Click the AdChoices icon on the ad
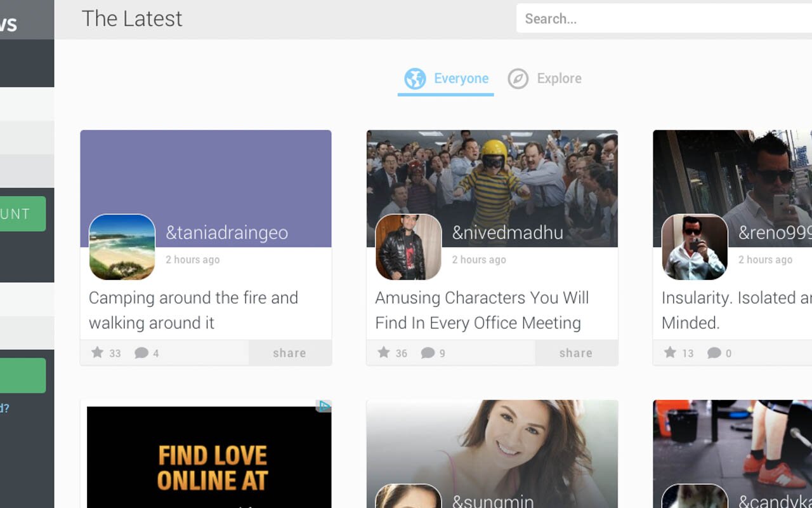Image resolution: width=812 pixels, height=508 pixels. pyautogui.click(x=325, y=406)
